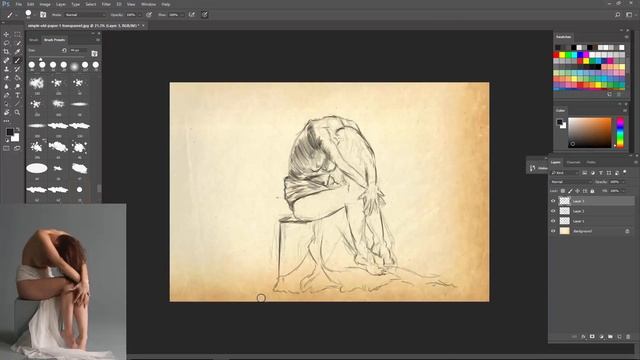Select the Hand tool
Screen dimensions: 640x360
point(6,112)
